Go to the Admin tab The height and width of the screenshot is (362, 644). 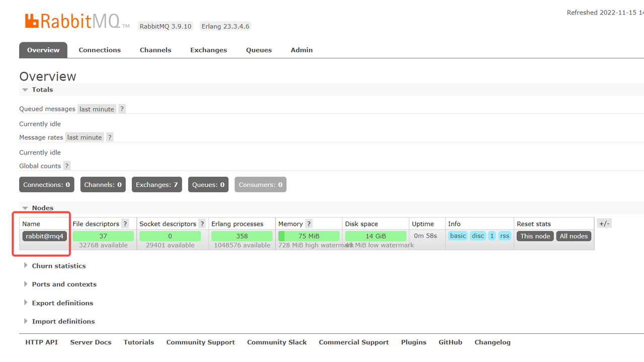coord(301,50)
